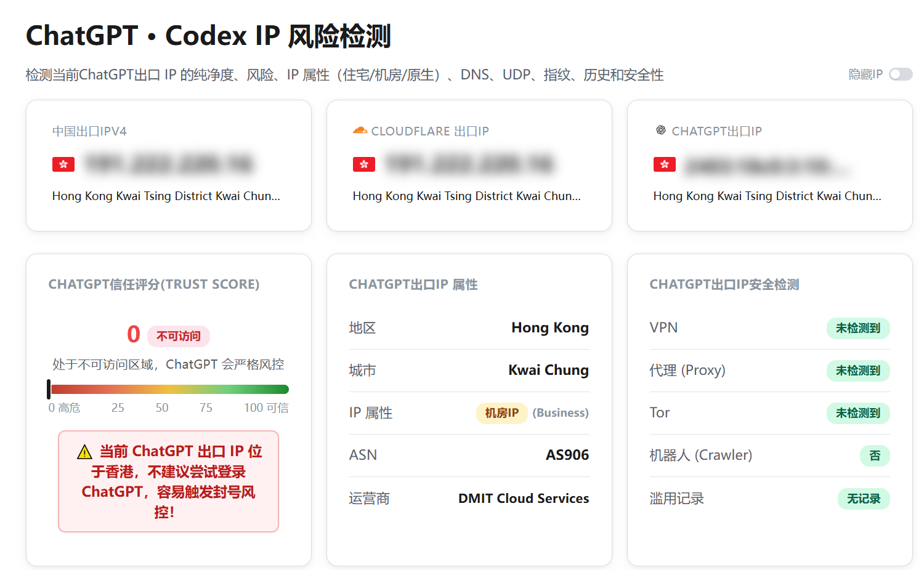The height and width of the screenshot is (570, 924).
Task: Click the AS906 ASN value
Action: (x=567, y=455)
